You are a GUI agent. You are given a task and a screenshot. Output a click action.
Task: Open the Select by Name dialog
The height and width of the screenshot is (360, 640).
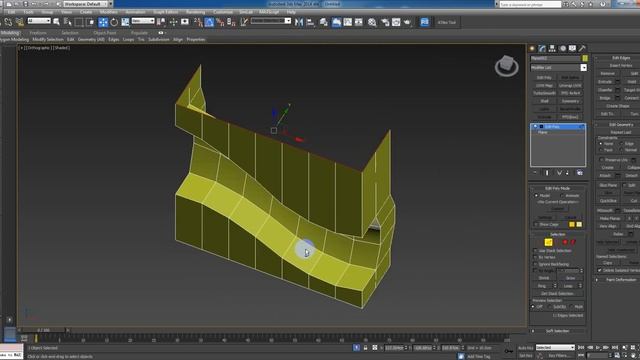(x=67, y=22)
